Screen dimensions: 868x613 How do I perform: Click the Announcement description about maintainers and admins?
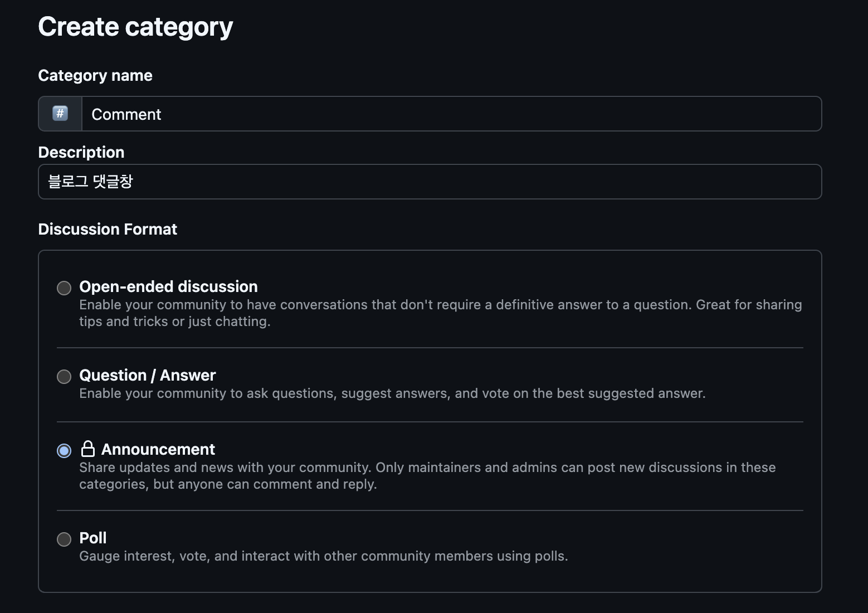tap(427, 475)
